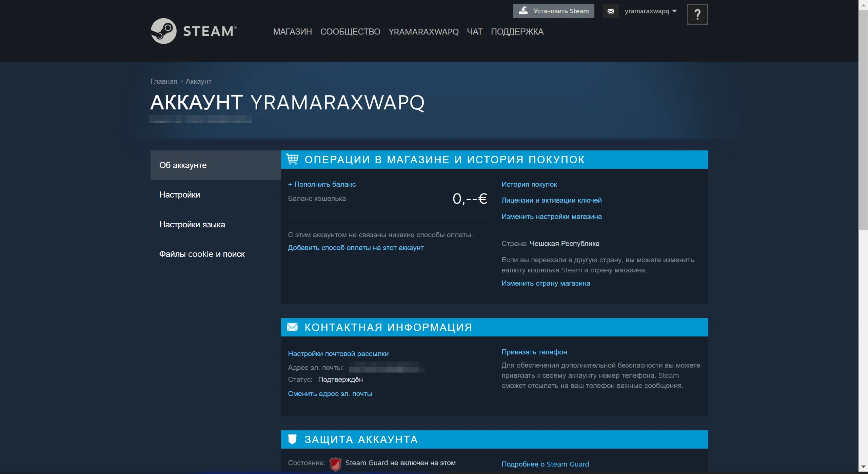
Task: Switch to Настройки языка tab
Action: [x=216, y=224]
